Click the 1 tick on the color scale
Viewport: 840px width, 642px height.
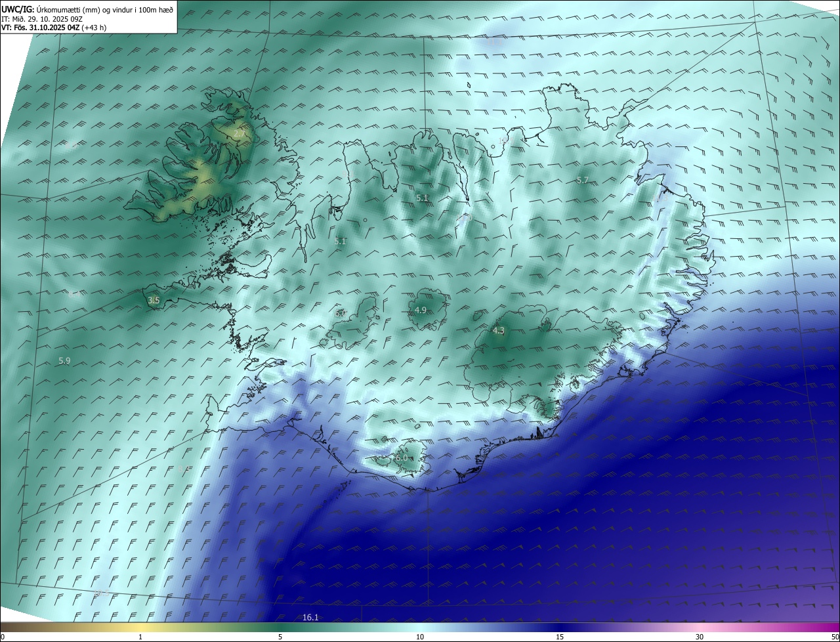point(140,637)
